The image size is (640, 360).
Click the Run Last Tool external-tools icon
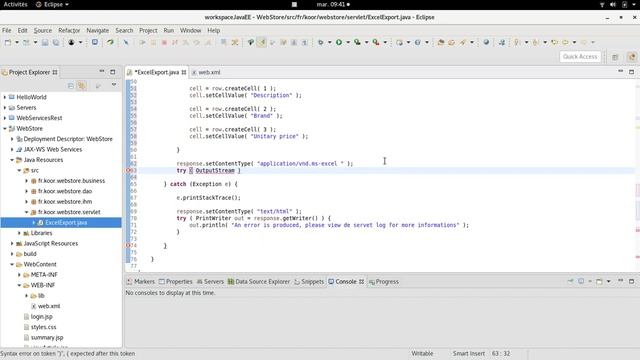tap(376, 42)
